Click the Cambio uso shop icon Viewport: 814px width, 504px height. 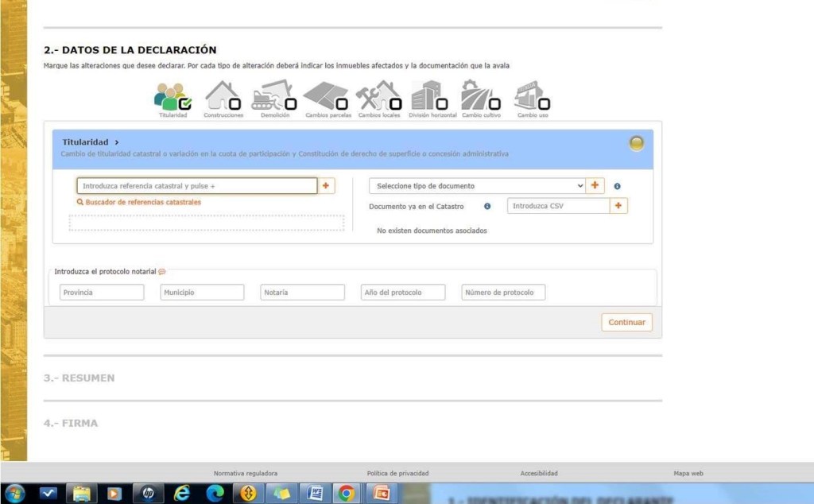point(533,96)
